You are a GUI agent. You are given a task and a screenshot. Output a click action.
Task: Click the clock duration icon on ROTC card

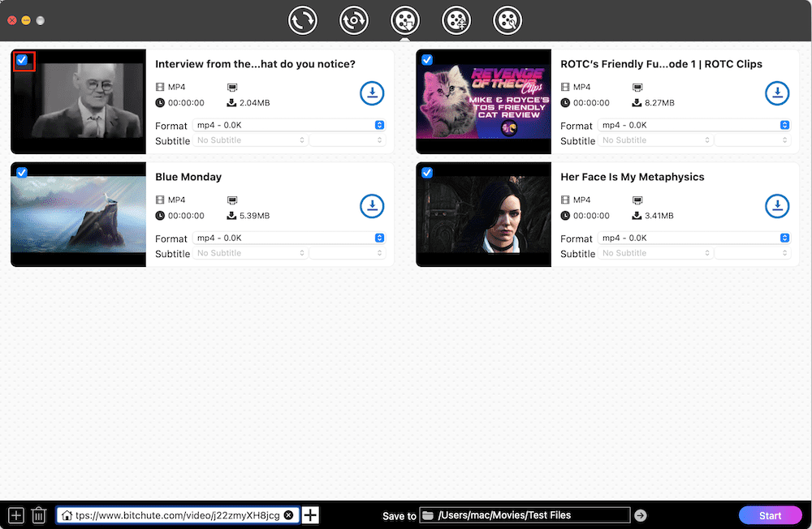(x=565, y=103)
